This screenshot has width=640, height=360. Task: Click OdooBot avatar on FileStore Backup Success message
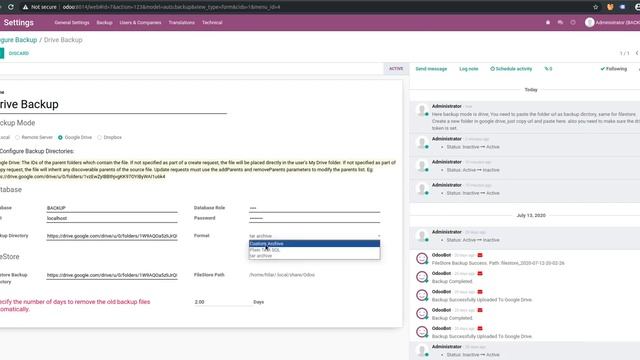coord(422,258)
